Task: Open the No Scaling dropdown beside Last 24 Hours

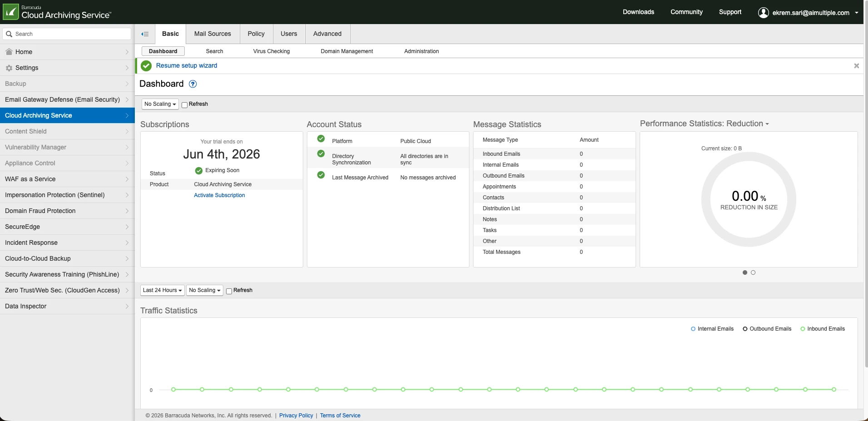Action: coord(205,291)
